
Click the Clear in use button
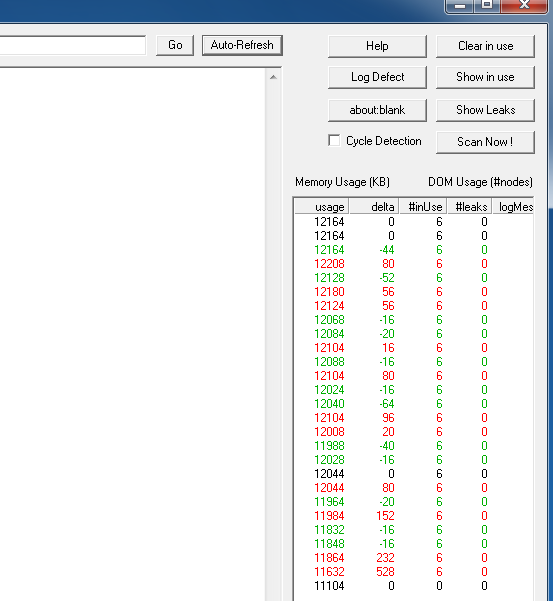click(485, 46)
